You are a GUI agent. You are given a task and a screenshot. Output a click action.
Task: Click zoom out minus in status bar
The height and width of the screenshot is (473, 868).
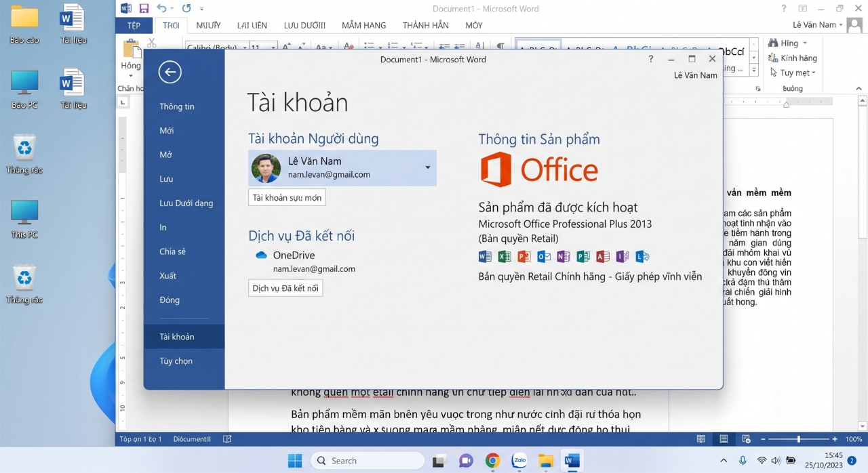click(x=763, y=439)
